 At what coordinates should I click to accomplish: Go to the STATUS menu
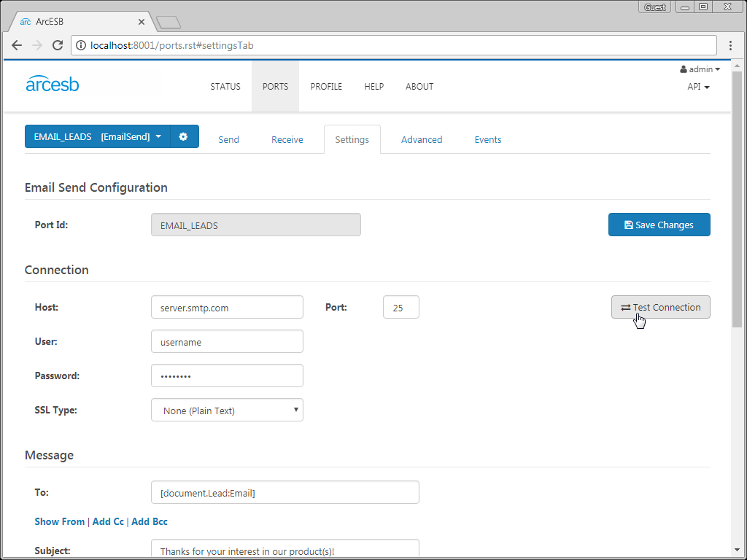(225, 87)
